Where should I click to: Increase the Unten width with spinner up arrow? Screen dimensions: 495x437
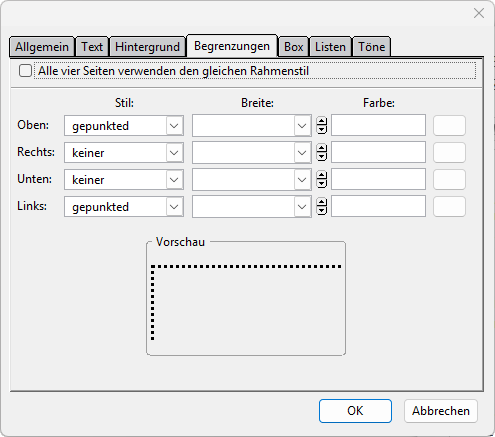click(x=321, y=175)
